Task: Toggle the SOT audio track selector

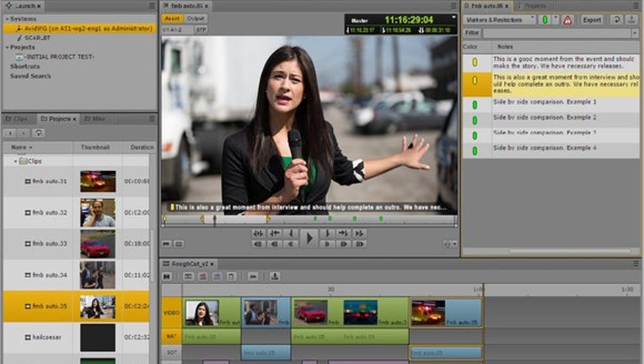Action: (x=171, y=352)
